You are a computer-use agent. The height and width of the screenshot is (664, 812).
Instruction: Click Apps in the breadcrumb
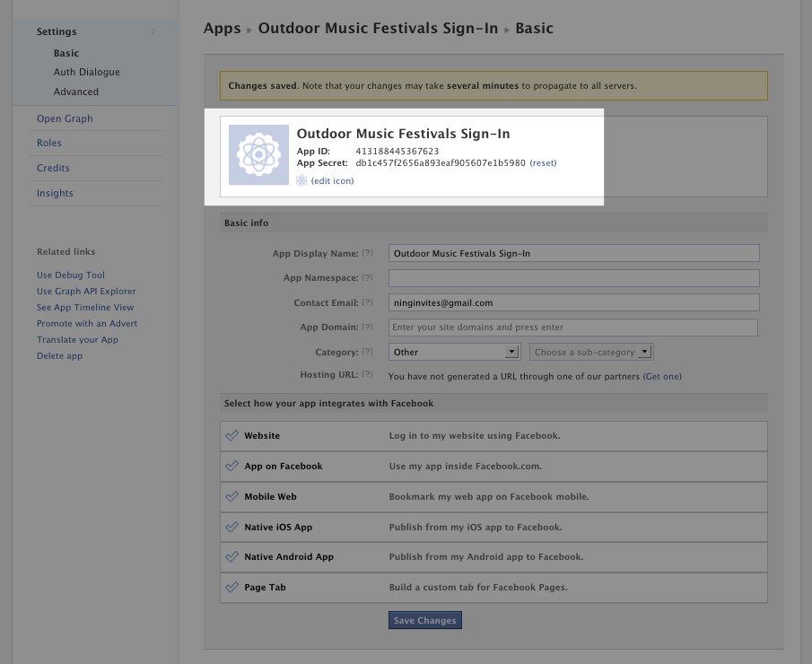point(223,28)
